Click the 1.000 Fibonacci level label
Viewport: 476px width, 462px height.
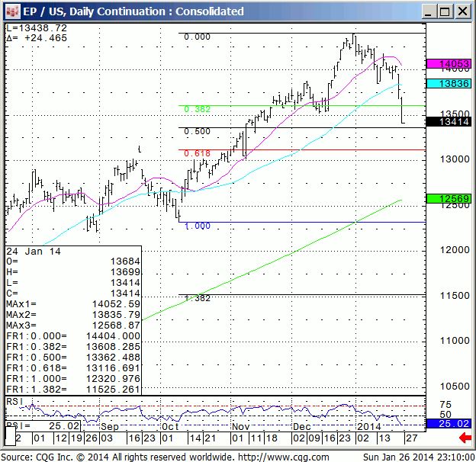coord(198,226)
